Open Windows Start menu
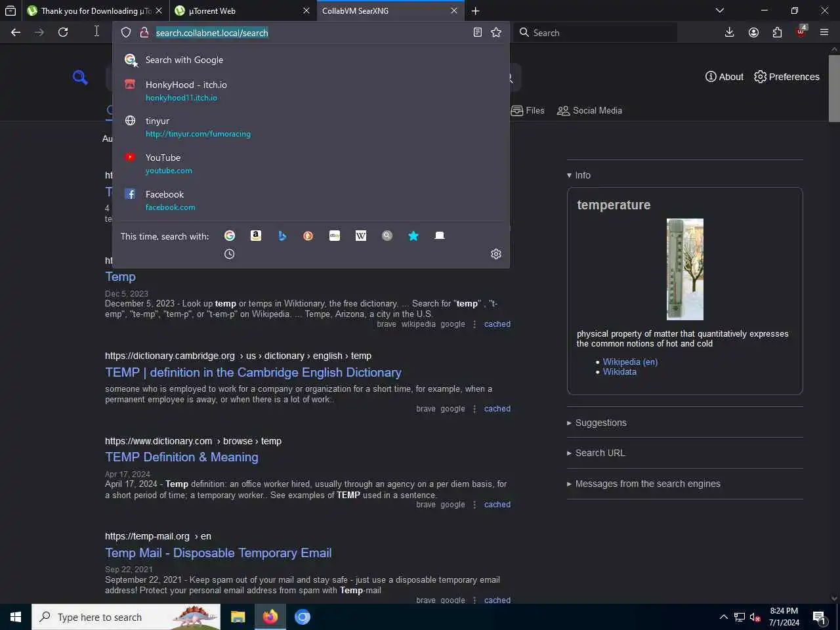Image resolution: width=840 pixels, height=630 pixels. pyautogui.click(x=16, y=617)
